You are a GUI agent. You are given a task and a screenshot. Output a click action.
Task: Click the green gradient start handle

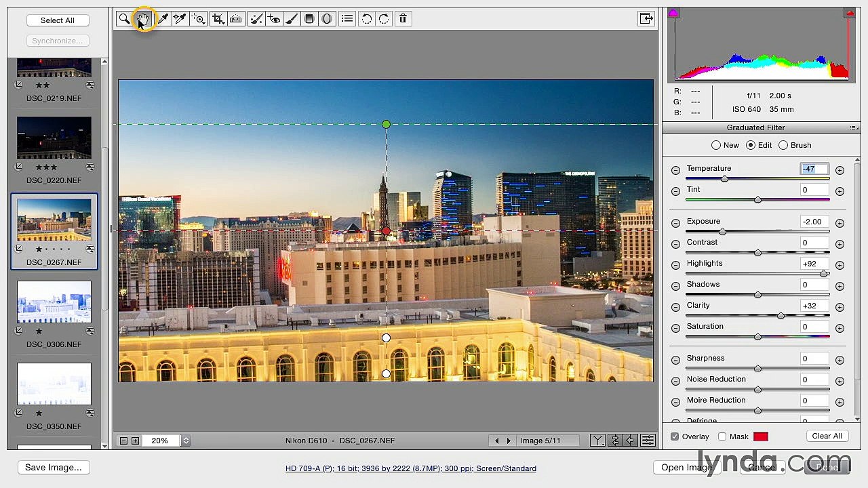(386, 124)
